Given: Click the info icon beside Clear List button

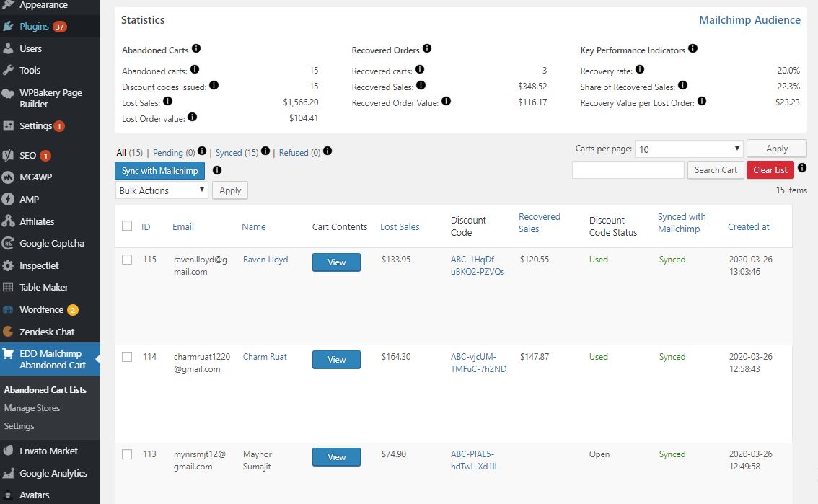Looking at the screenshot, I should click(802, 168).
